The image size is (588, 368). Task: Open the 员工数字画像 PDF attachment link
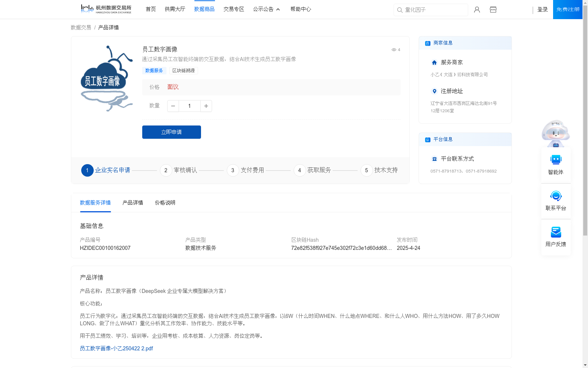point(116,348)
